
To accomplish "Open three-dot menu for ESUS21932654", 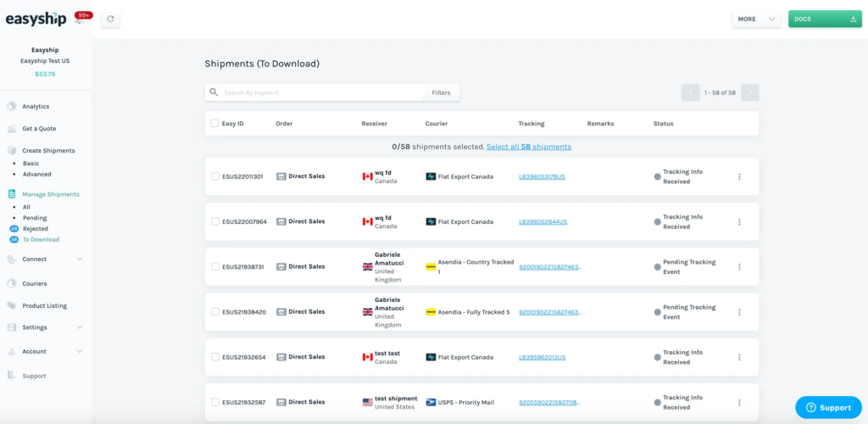I will 739,357.
